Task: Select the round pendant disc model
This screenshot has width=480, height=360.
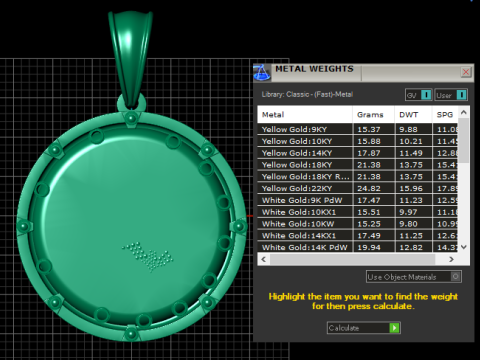Action: pyautogui.click(x=132, y=227)
